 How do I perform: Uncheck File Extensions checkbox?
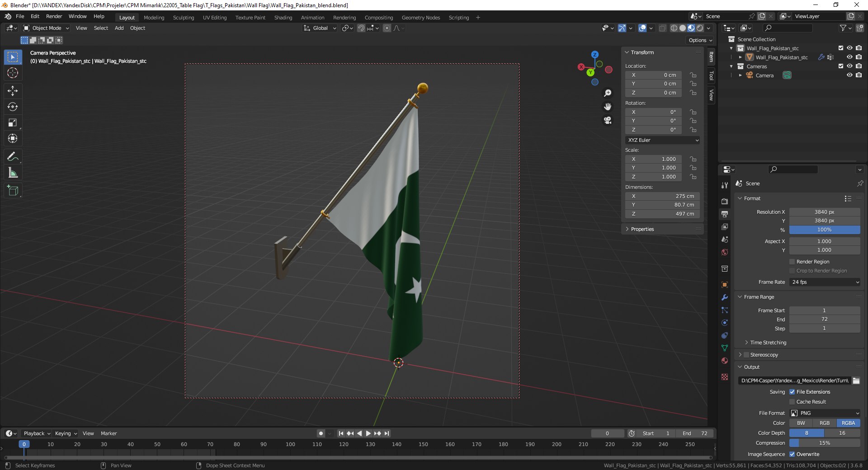click(792, 392)
